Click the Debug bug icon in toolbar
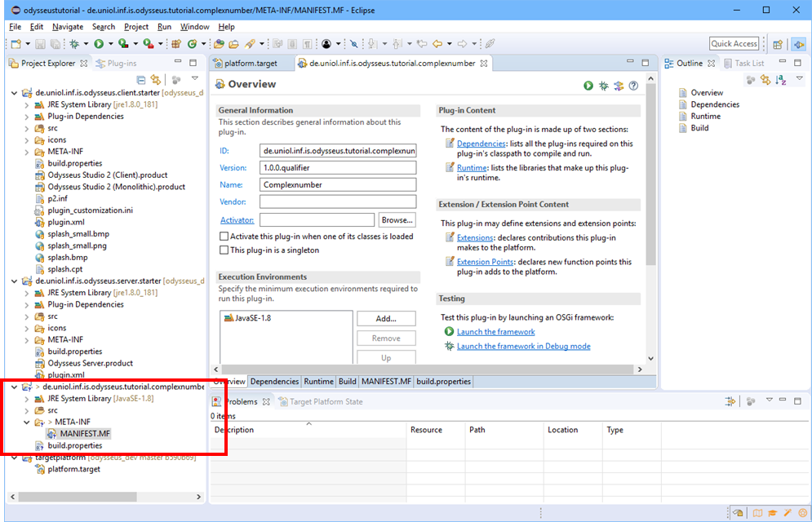The height and width of the screenshot is (522, 812). coord(74,44)
